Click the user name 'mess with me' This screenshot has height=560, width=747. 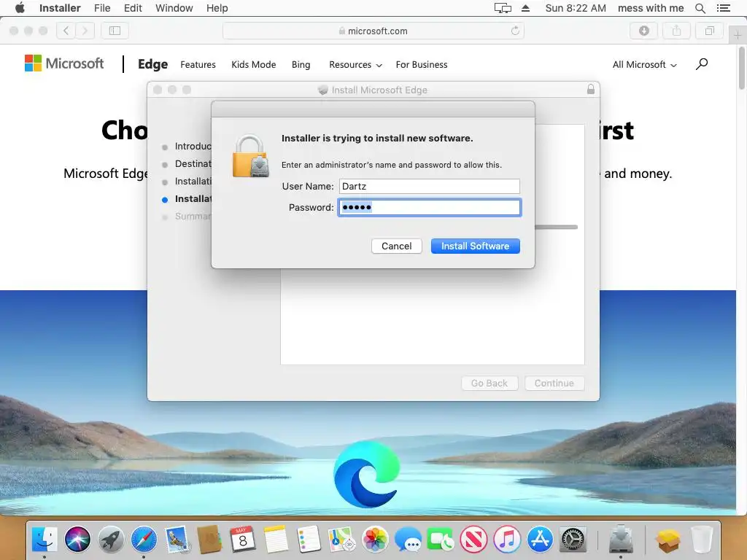(x=650, y=8)
